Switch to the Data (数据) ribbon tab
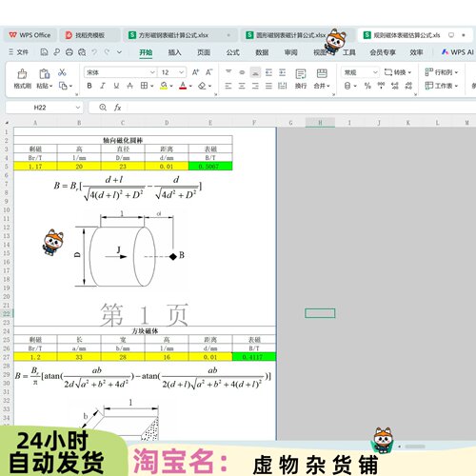This screenshot has height=476, width=476. [x=262, y=52]
